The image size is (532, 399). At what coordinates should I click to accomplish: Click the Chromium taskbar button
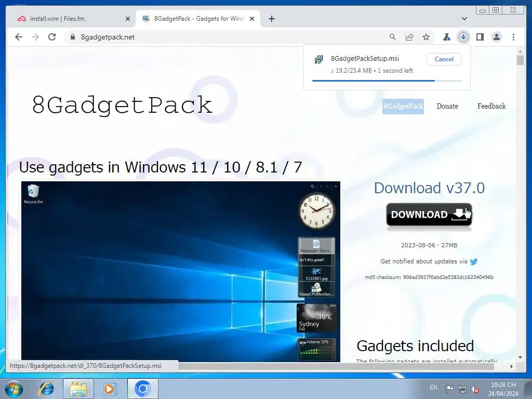tap(142, 389)
